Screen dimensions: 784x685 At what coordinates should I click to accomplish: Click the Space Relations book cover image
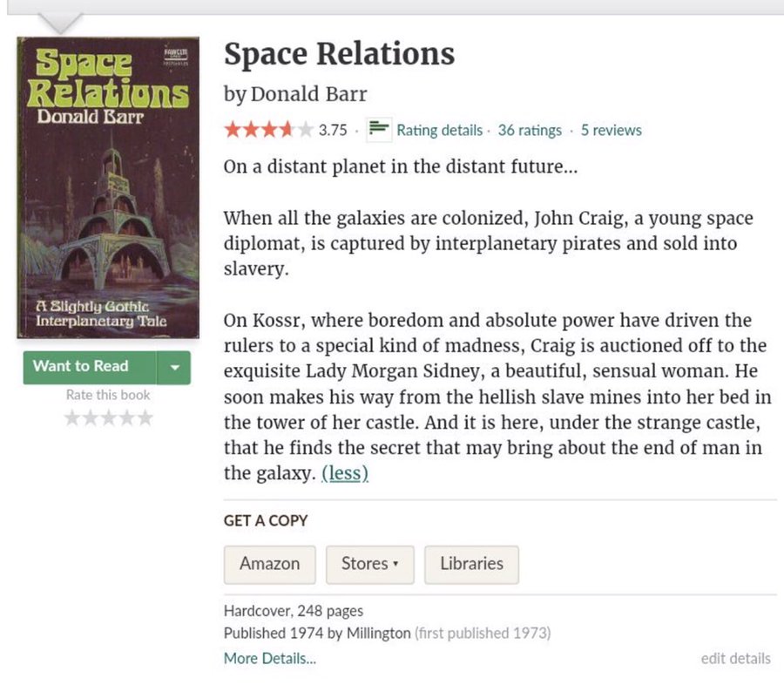click(x=108, y=187)
